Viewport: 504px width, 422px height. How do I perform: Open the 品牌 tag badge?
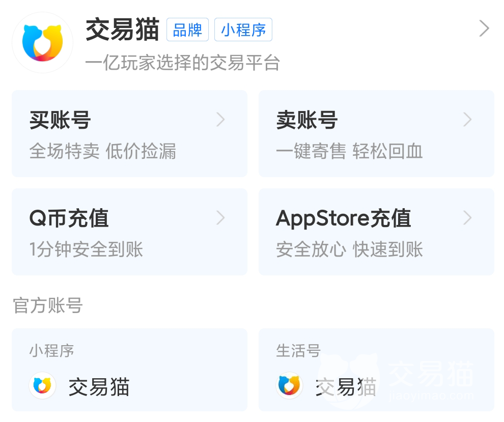pyautogui.click(x=187, y=30)
